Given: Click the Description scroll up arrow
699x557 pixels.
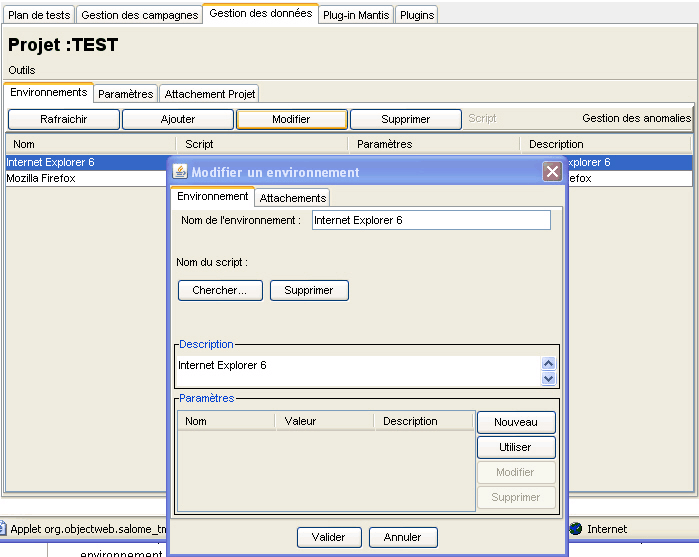Looking at the screenshot, I should pos(548,363).
